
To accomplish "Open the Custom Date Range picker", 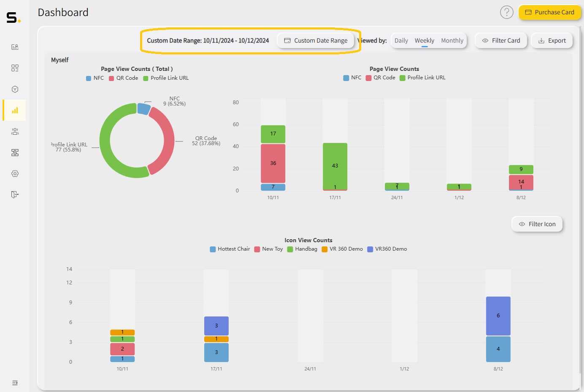I will pos(316,41).
